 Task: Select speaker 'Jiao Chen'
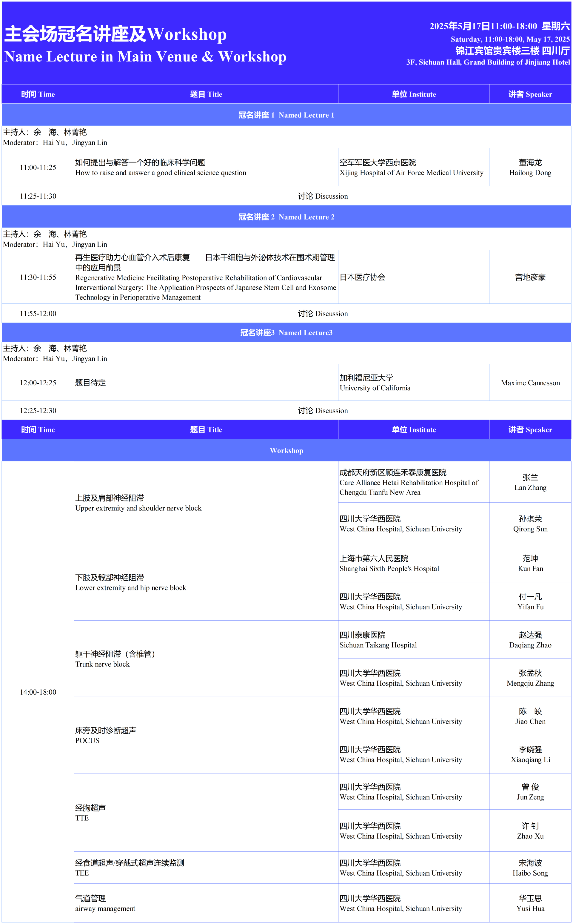coord(530,722)
